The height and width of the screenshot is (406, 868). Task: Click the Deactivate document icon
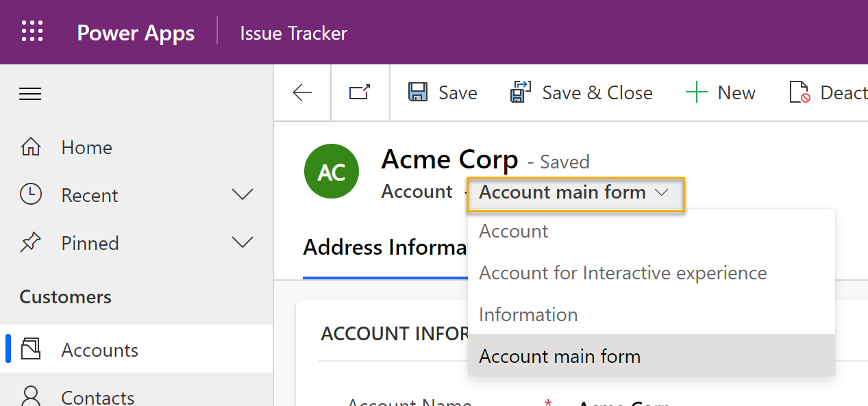[x=799, y=93]
